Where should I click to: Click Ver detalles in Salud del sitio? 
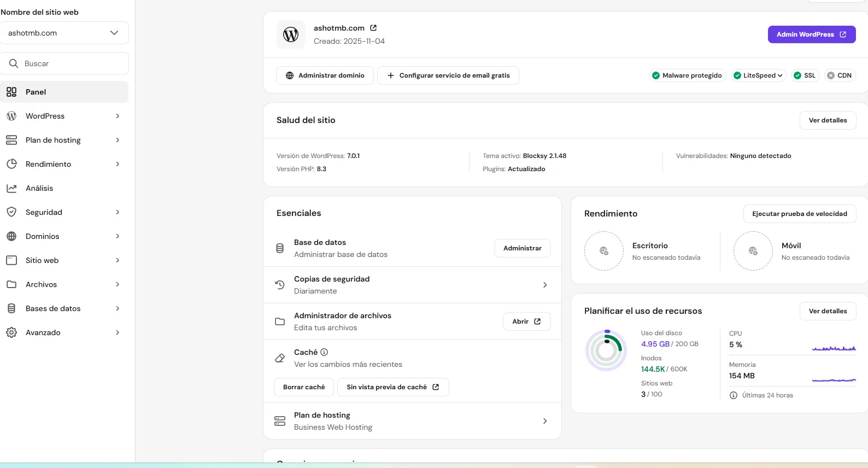tap(828, 120)
